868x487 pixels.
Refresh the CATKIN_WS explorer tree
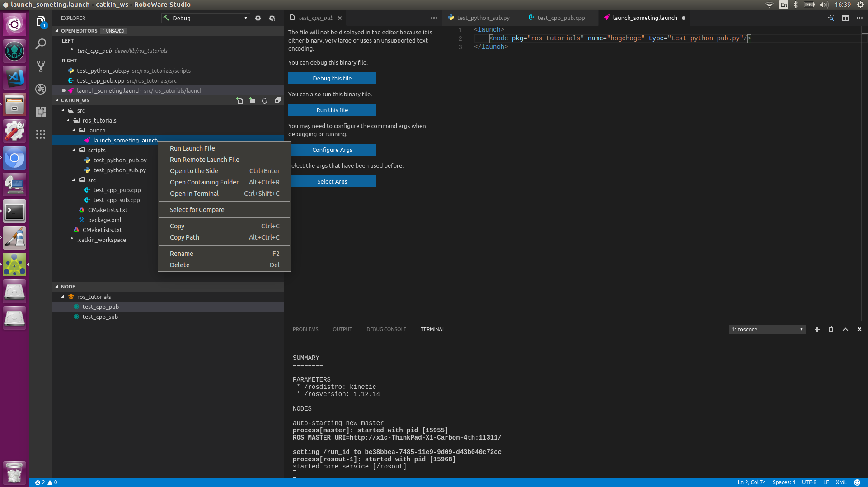pos(265,100)
